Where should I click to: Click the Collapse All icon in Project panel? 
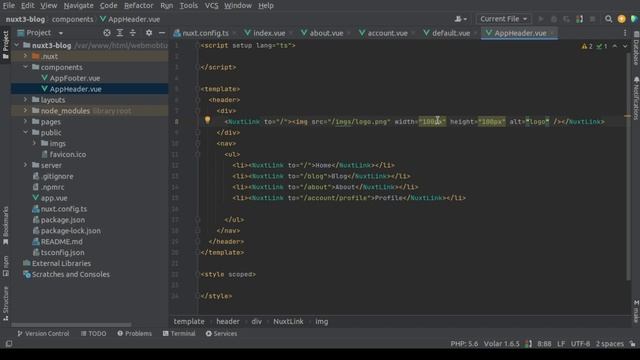click(133, 33)
